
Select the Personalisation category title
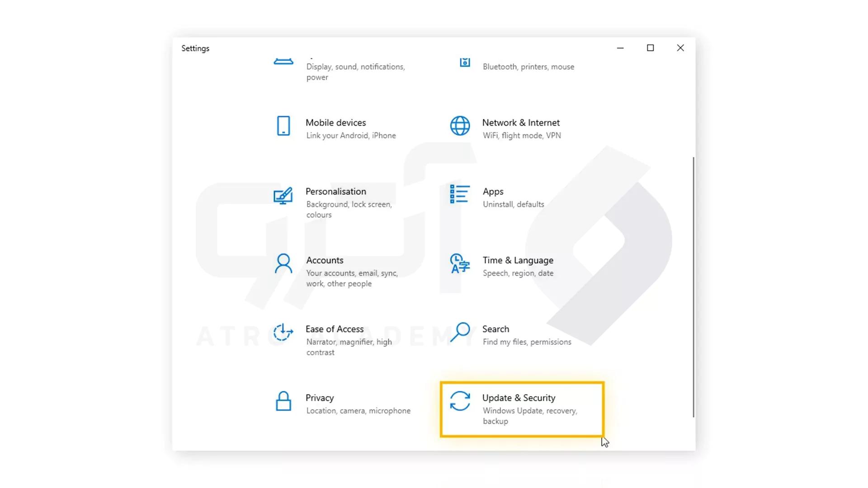coord(336,192)
